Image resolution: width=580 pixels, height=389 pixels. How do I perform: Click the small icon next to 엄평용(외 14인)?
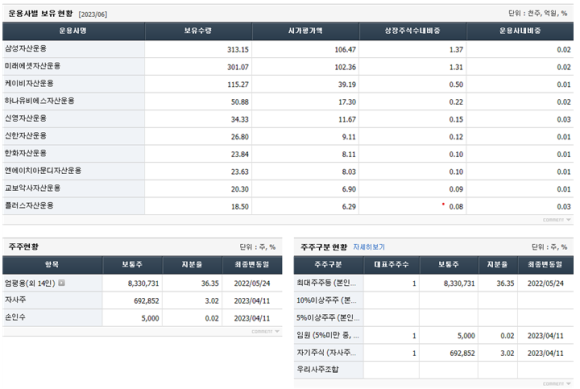(62, 283)
